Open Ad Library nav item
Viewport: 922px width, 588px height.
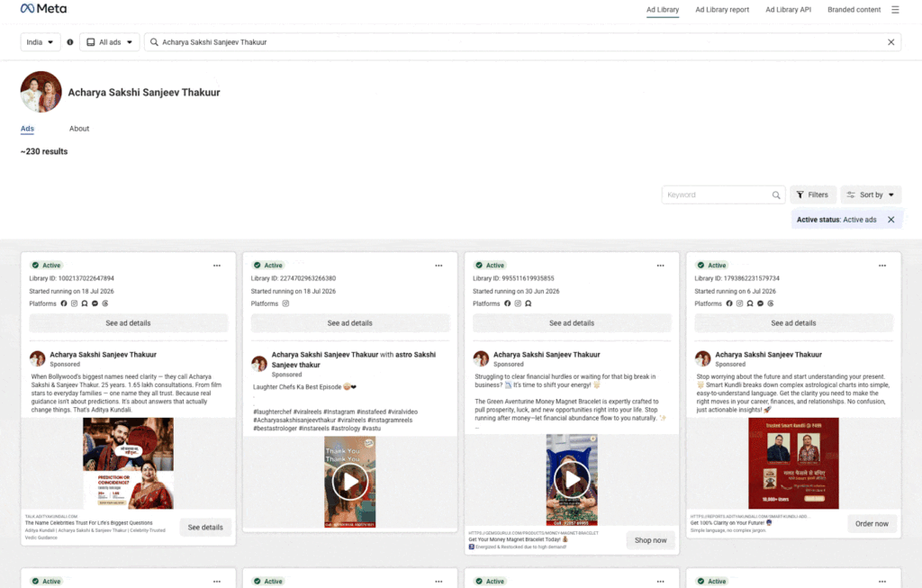[663, 9]
